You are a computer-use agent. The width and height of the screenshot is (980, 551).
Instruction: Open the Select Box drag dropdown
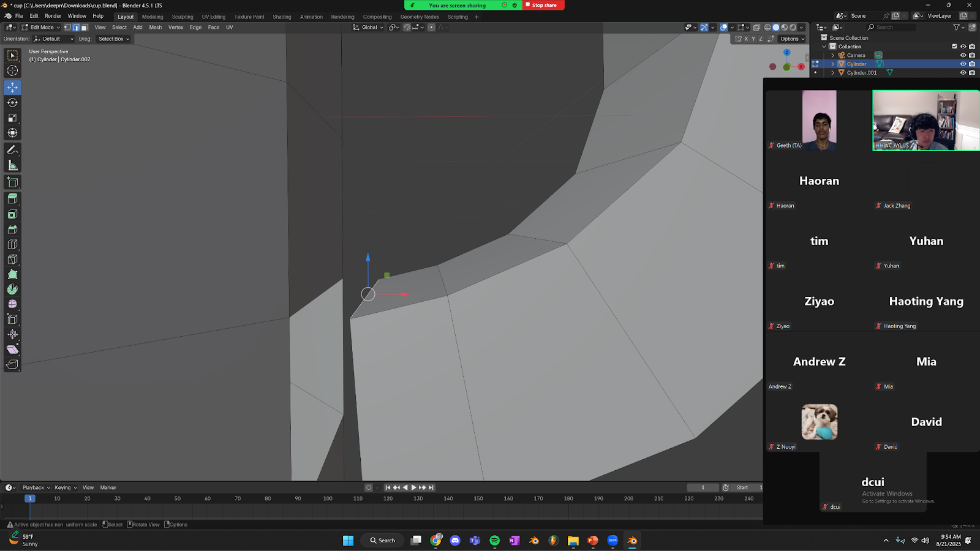(x=114, y=39)
